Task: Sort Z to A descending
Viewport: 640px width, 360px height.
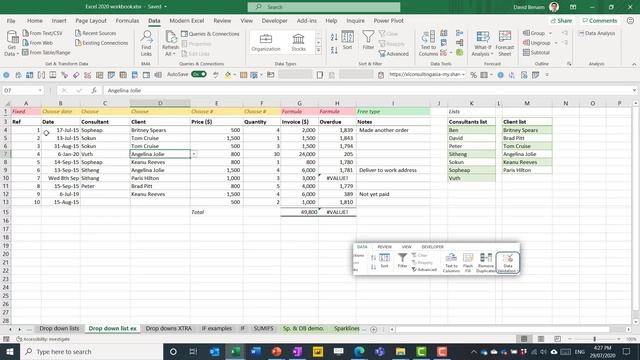Action: tap(334, 50)
